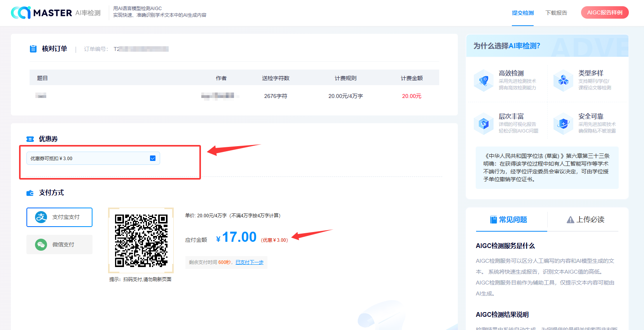
Task: Click the 已支付下一步 link
Action: coord(250,262)
